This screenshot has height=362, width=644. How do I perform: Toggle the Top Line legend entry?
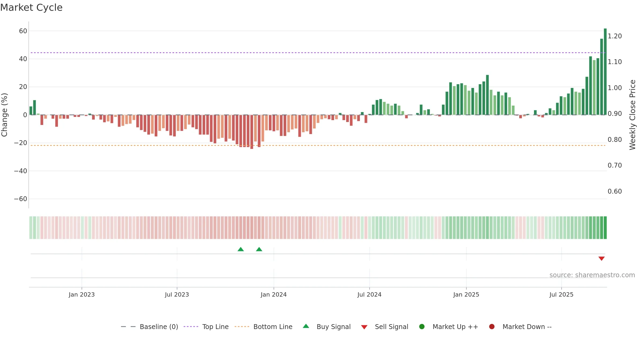tap(206, 327)
